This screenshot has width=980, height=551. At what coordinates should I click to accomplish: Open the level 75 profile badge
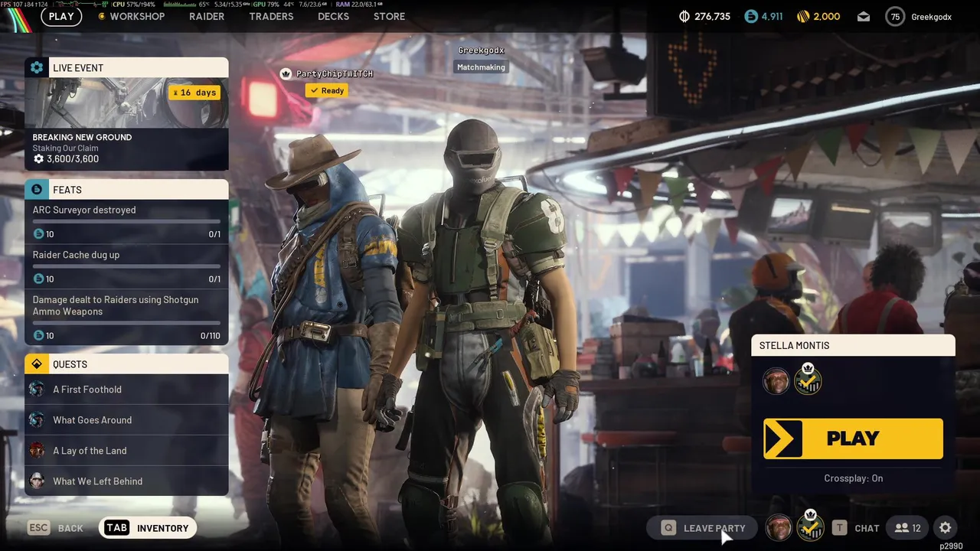click(x=895, y=16)
